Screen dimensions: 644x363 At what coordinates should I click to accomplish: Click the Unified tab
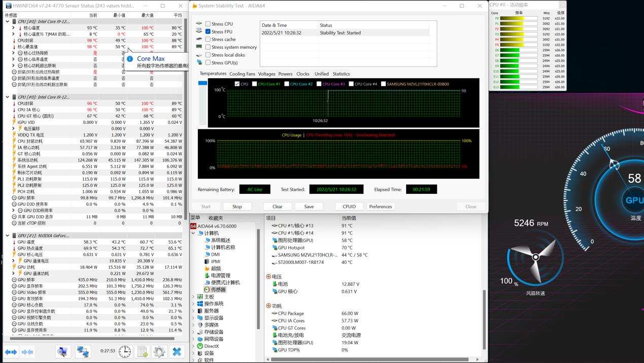pos(321,74)
